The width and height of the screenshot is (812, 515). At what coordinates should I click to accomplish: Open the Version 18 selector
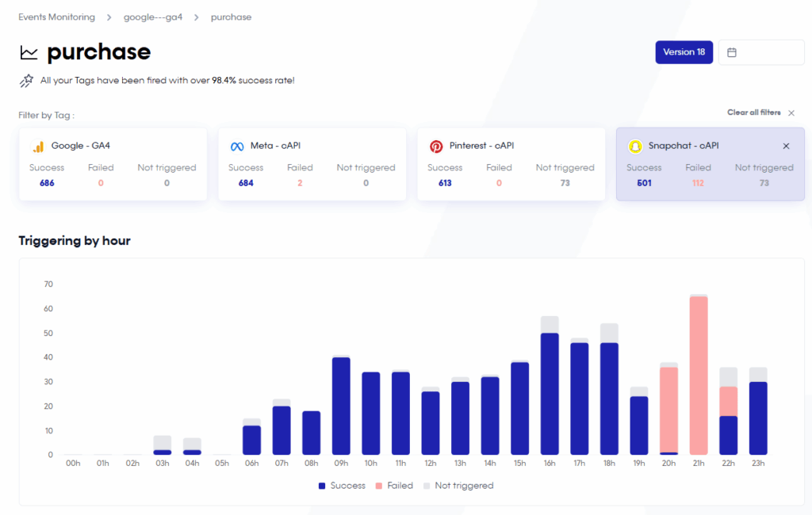[684, 52]
